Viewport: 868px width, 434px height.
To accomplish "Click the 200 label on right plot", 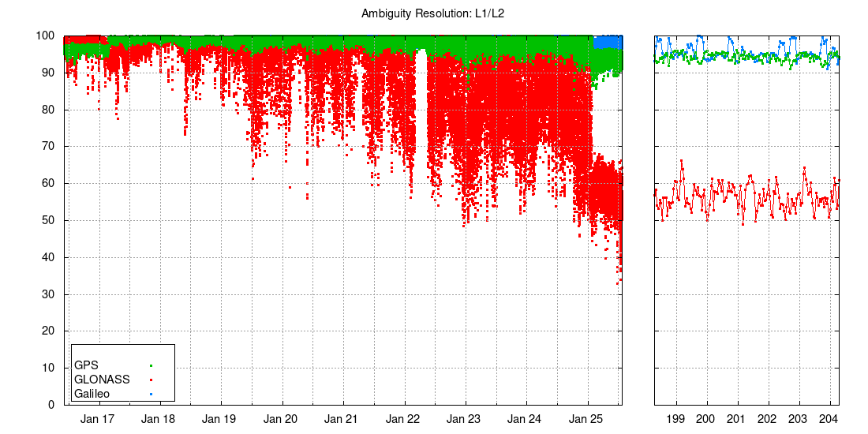I will 706,418.
